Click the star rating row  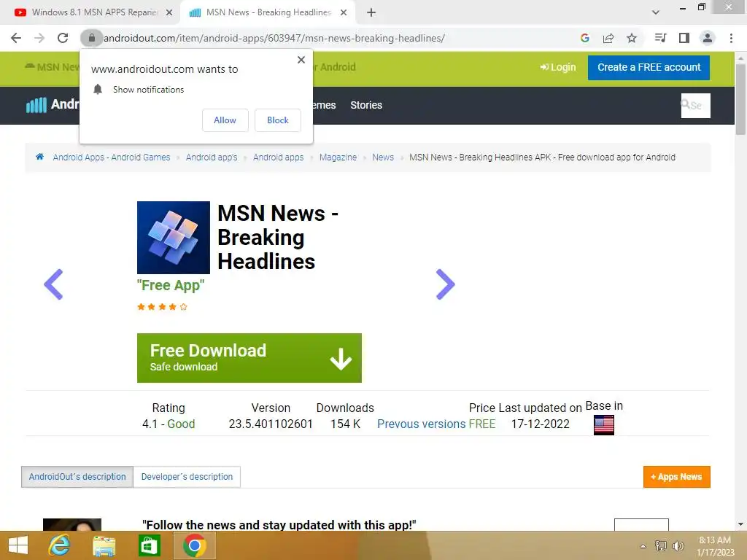point(162,307)
